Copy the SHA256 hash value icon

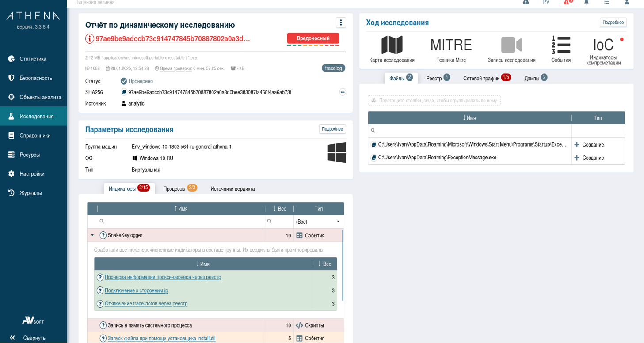(x=124, y=92)
